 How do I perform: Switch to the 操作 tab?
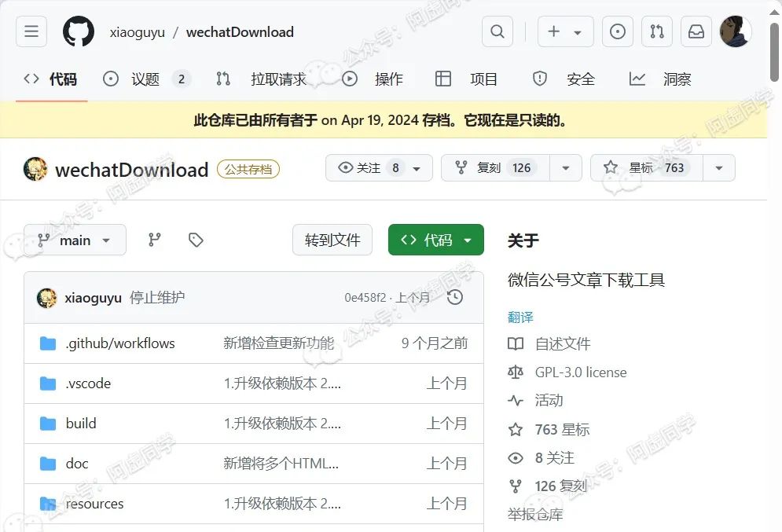(x=373, y=79)
